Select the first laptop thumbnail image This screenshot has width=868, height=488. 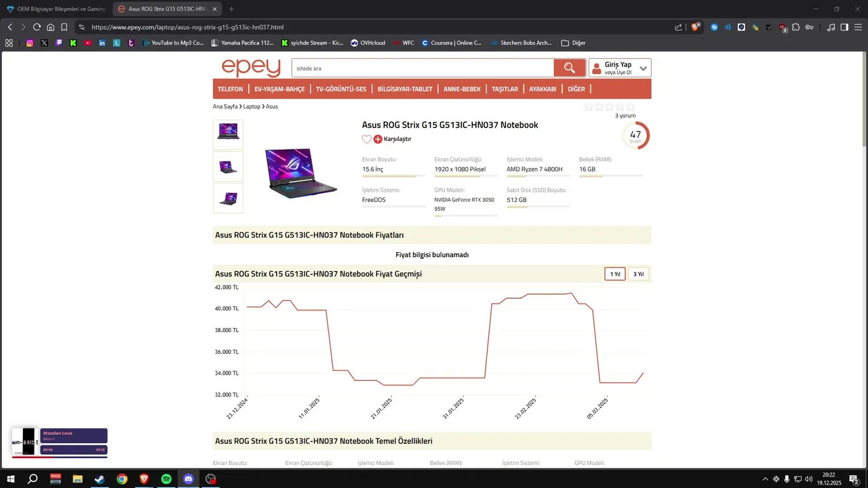[x=228, y=134]
